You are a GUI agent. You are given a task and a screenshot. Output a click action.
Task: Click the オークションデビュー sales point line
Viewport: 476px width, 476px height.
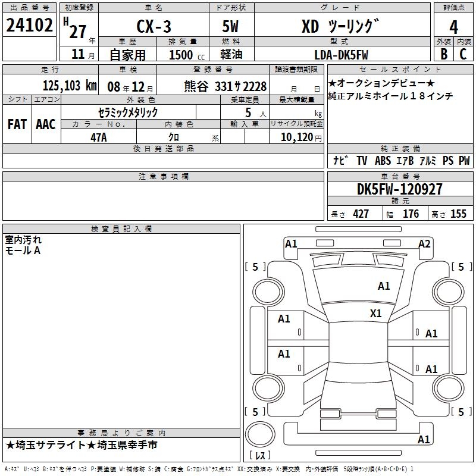coord(381,83)
